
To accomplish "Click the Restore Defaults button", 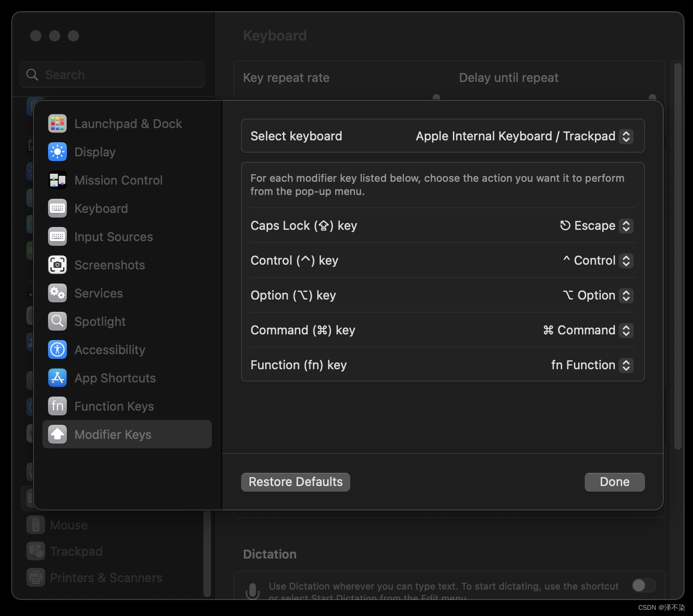I will tap(295, 482).
